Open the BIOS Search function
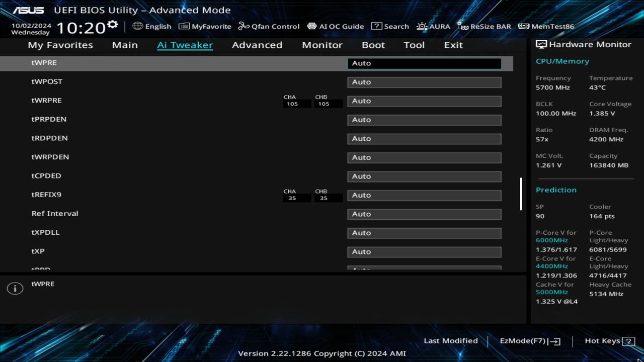This screenshot has height=362, width=644. click(x=390, y=26)
